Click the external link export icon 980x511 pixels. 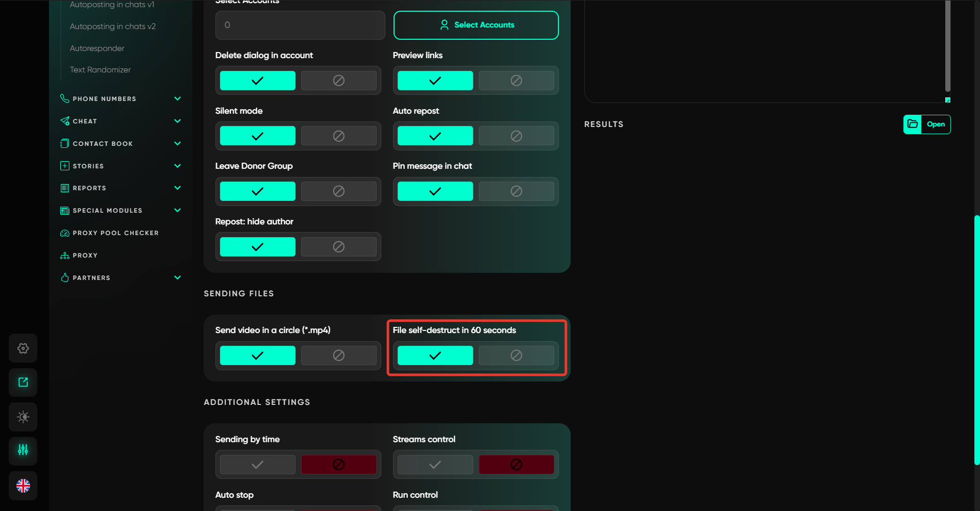pyautogui.click(x=23, y=382)
